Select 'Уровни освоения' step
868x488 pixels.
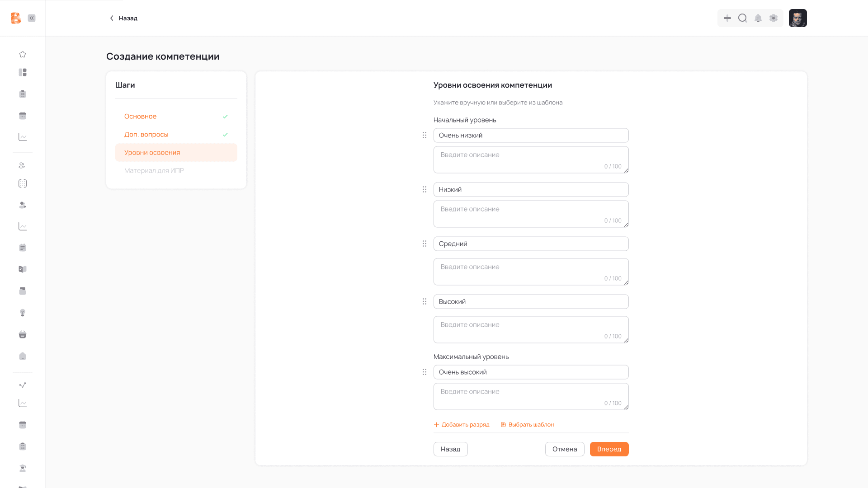(152, 152)
